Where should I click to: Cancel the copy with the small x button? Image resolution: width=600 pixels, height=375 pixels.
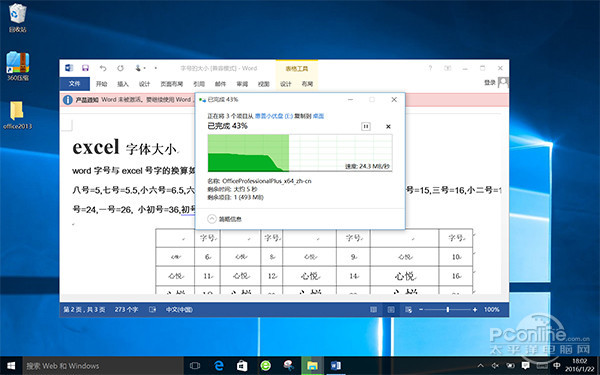click(388, 126)
